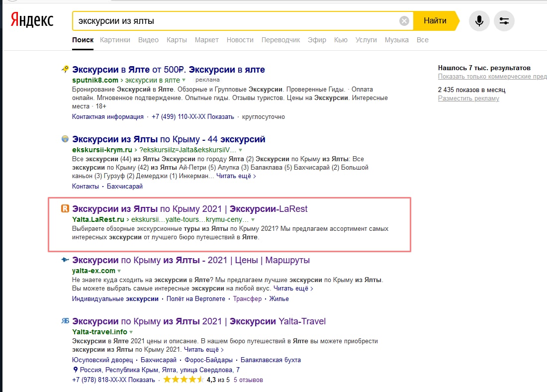
Task: Click the 'Россия, Республика Крым, Ялта' address
Action: point(160,370)
